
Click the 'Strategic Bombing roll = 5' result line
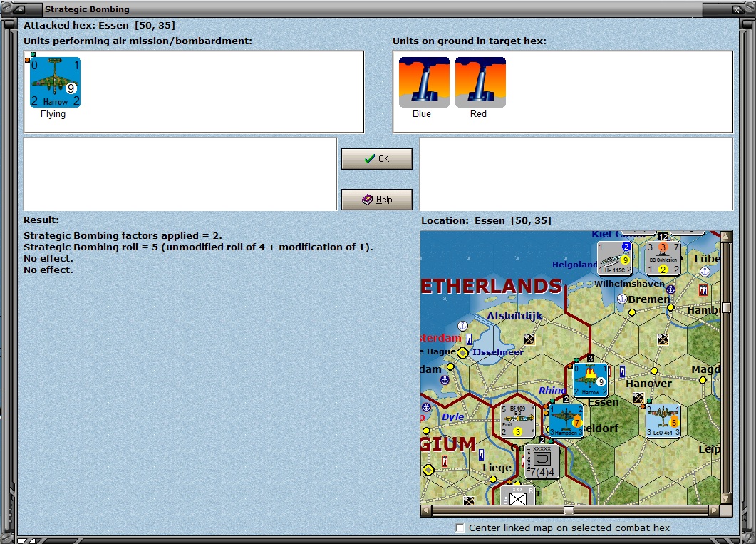(x=198, y=247)
